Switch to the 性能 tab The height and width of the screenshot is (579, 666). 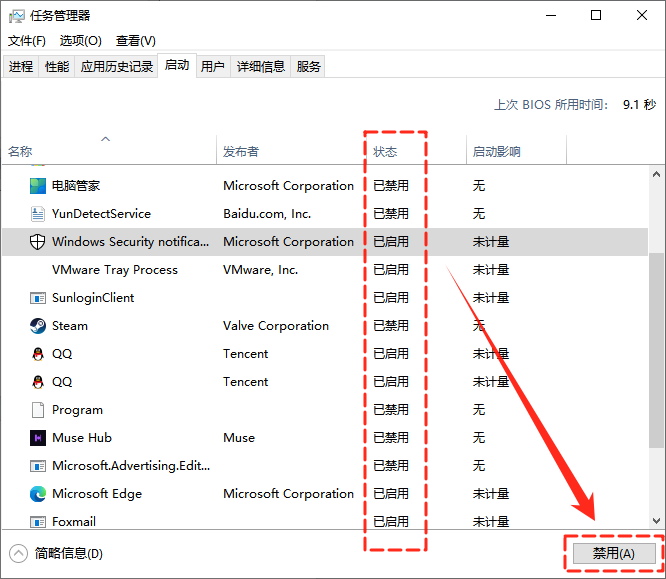click(57, 67)
